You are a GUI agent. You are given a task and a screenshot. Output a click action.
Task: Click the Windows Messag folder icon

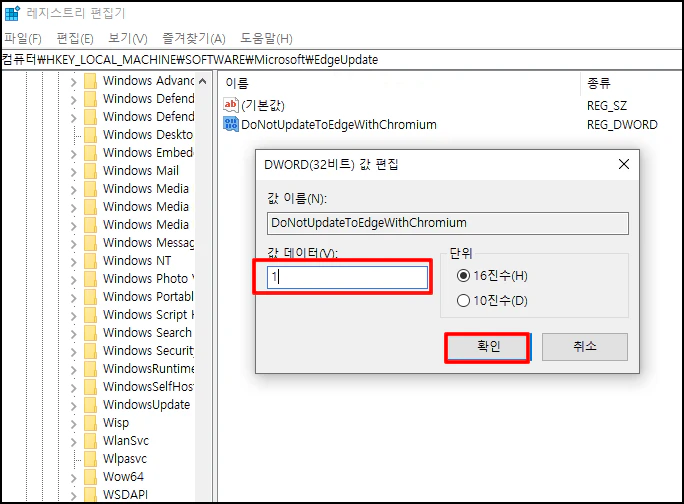(90, 243)
